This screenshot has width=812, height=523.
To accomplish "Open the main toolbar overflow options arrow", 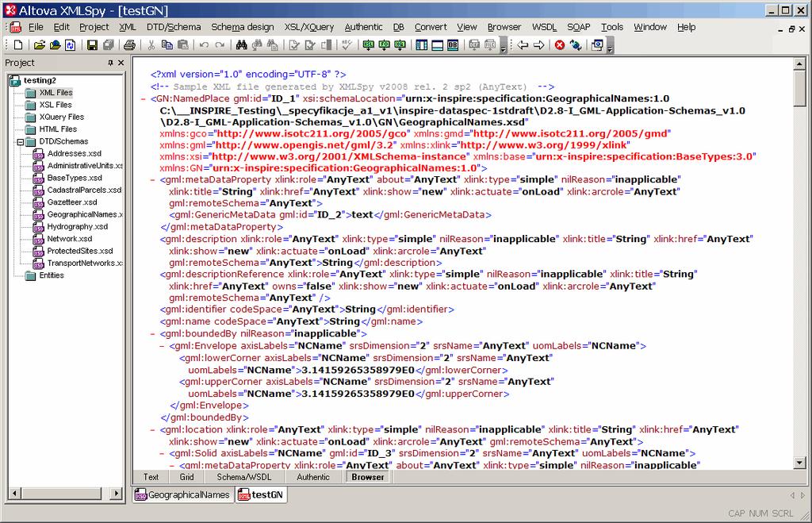I will 504,45.
